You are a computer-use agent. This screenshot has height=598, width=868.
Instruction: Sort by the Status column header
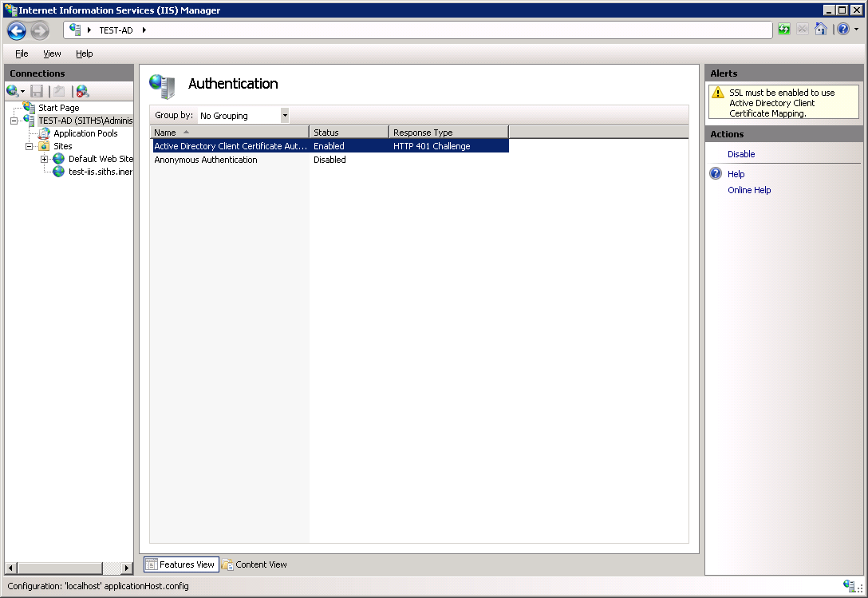(x=349, y=133)
